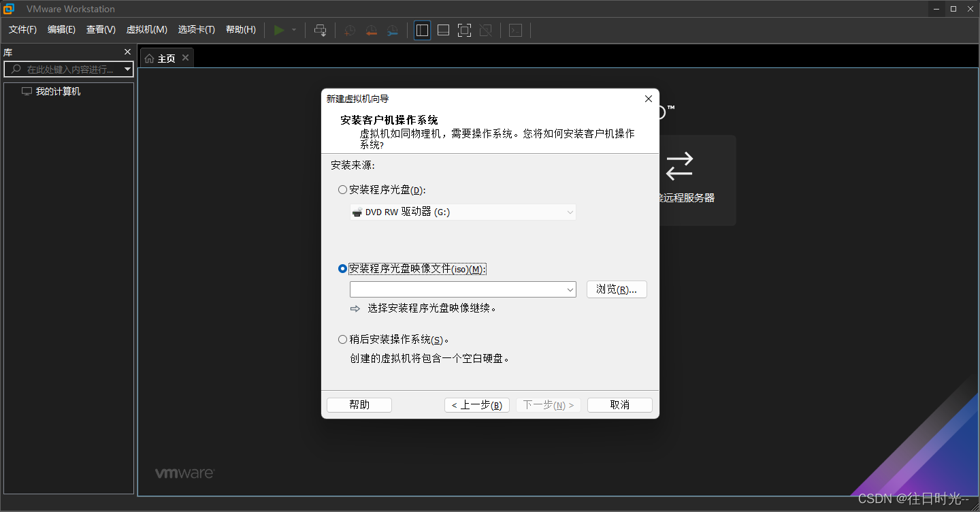Open the 帮助(H) menu
Screen dimensions: 980x512
[240, 29]
